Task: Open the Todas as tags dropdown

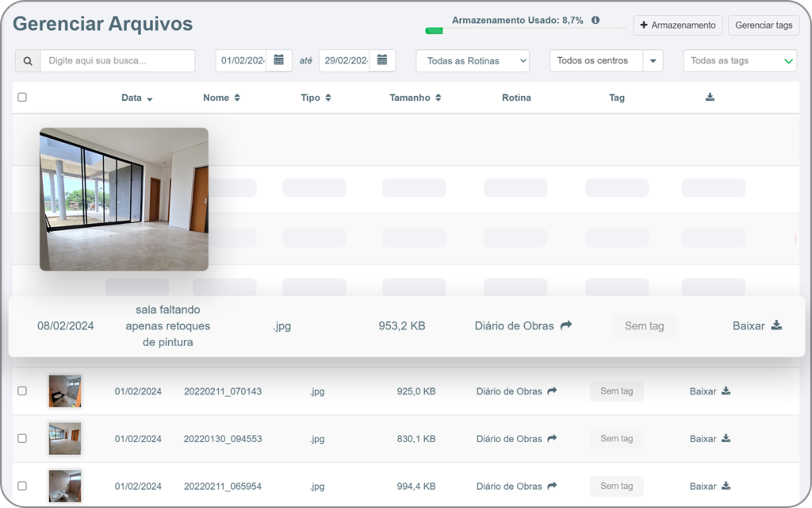Action: [739, 60]
